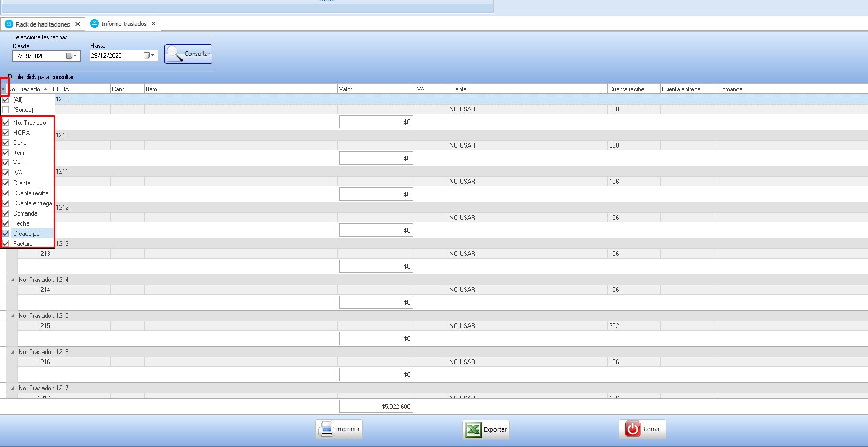Toggle the Factura column checkbox
868x447 pixels.
(6, 244)
